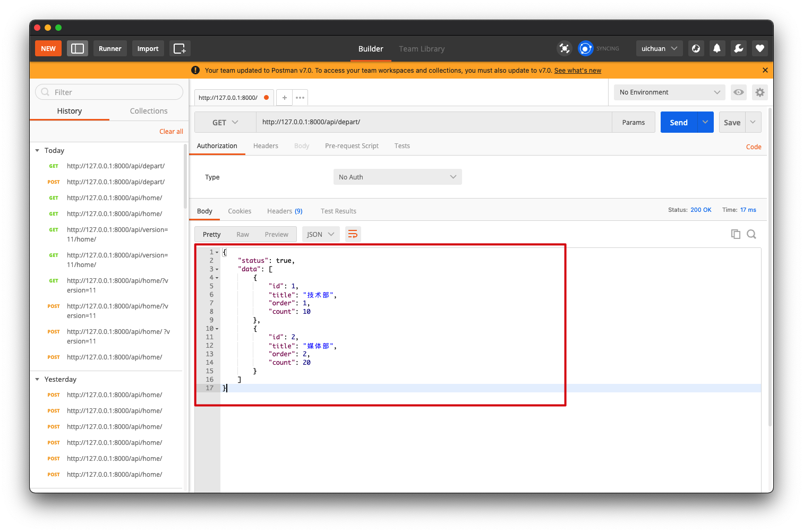The width and height of the screenshot is (803, 532).
Task: Select the Pretty response view
Action: pos(211,235)
